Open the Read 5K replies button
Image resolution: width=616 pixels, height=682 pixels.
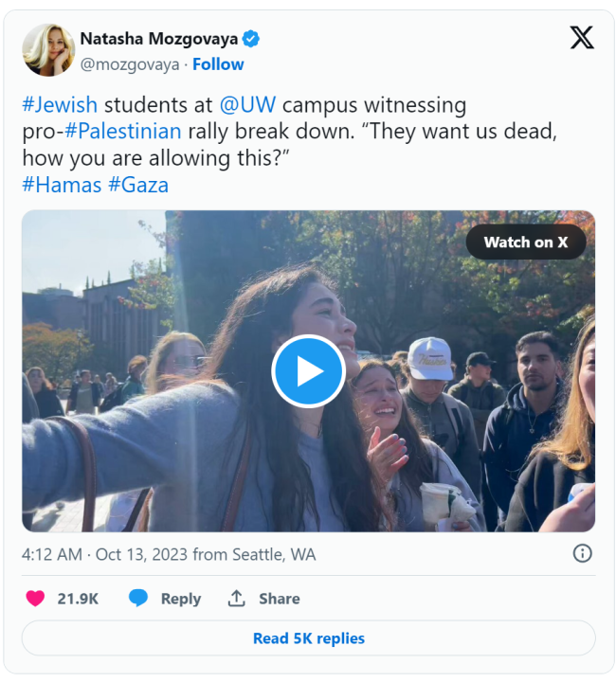[308, 638]
